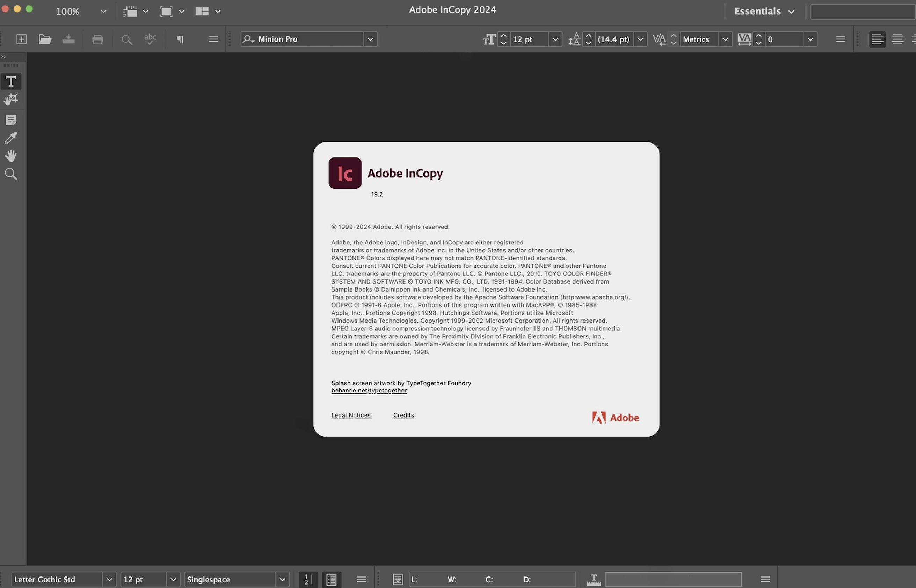Toggle Show Hidden Characters pilcrow icon
Viewport: 916px width, 588px height.
pos(180,39)
